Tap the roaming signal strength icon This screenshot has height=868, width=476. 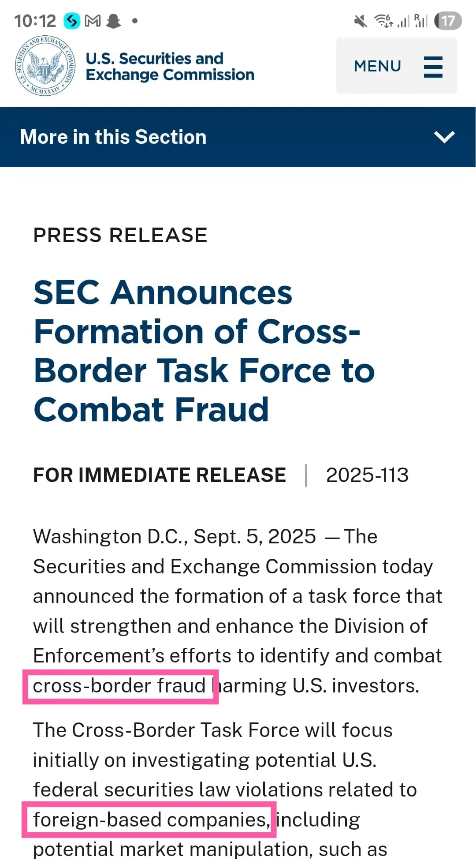click(x=421, y=21)
